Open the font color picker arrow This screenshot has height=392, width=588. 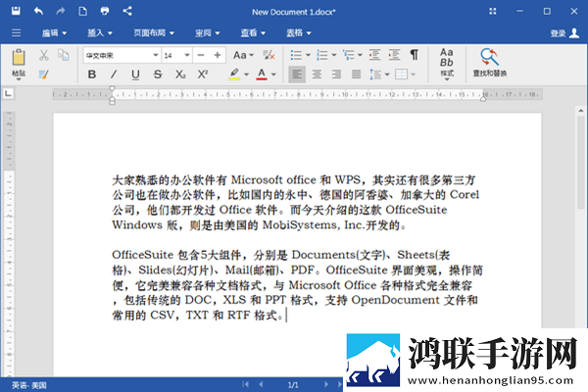(273, 74)
